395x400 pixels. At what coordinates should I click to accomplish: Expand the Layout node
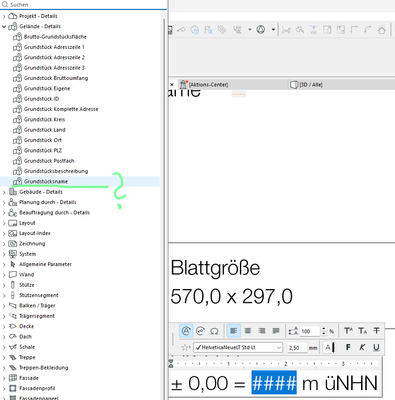coord(4,223)
